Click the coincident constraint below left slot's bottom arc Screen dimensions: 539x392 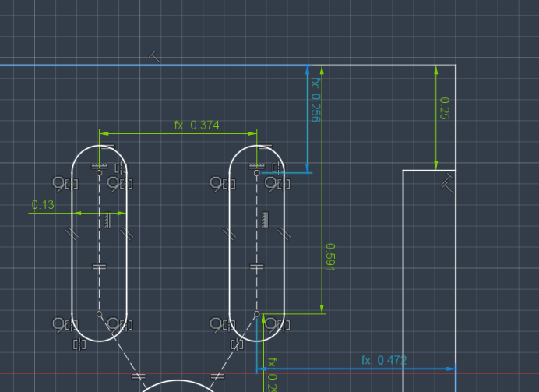pyautogui.click(x=79, y=344)
